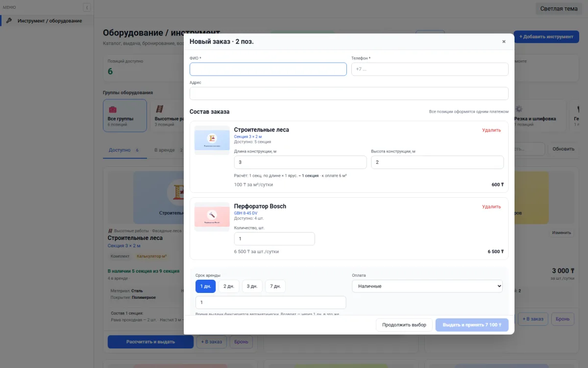This screenshot has height=368, width=588.
Task: Click Рассчитать и выдать button
Action: click(150, 342)
